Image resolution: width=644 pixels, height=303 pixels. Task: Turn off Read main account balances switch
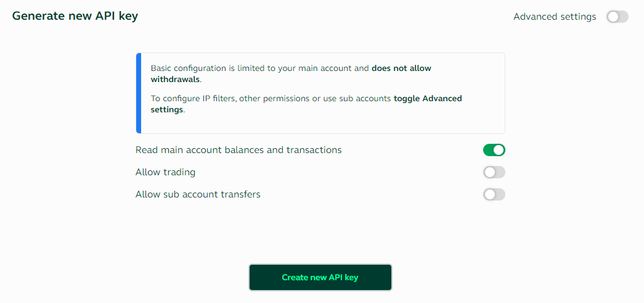(x=494, y=150)
